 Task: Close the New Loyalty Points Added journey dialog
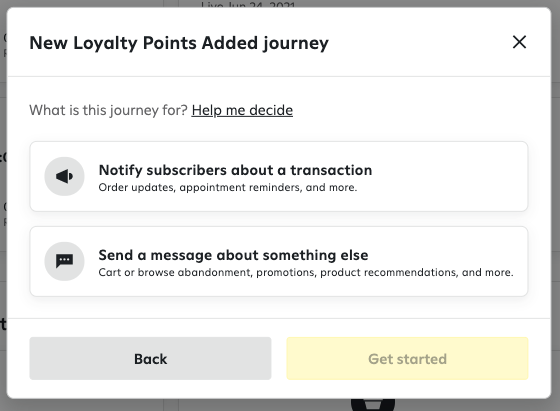[519, 42]
